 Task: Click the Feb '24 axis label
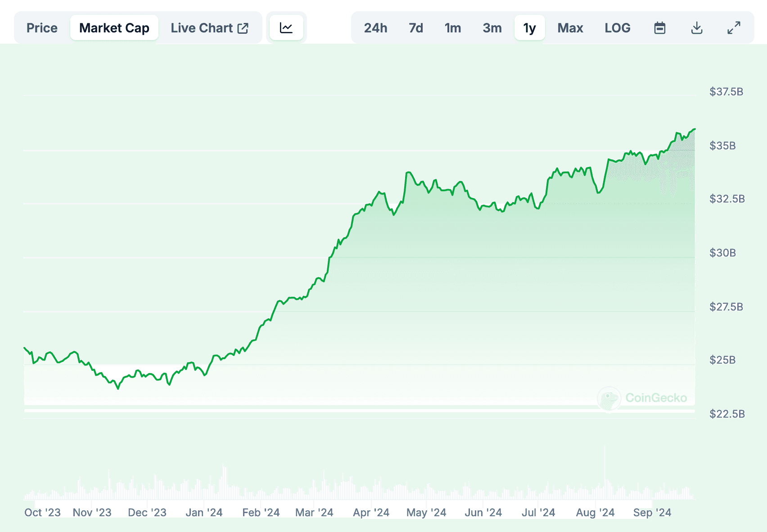(261, 513)
